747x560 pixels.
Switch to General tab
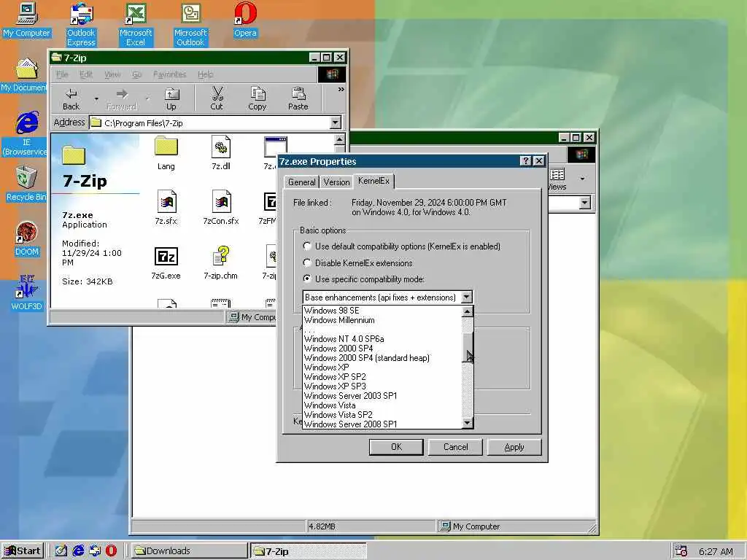click(x=301, y=182)
